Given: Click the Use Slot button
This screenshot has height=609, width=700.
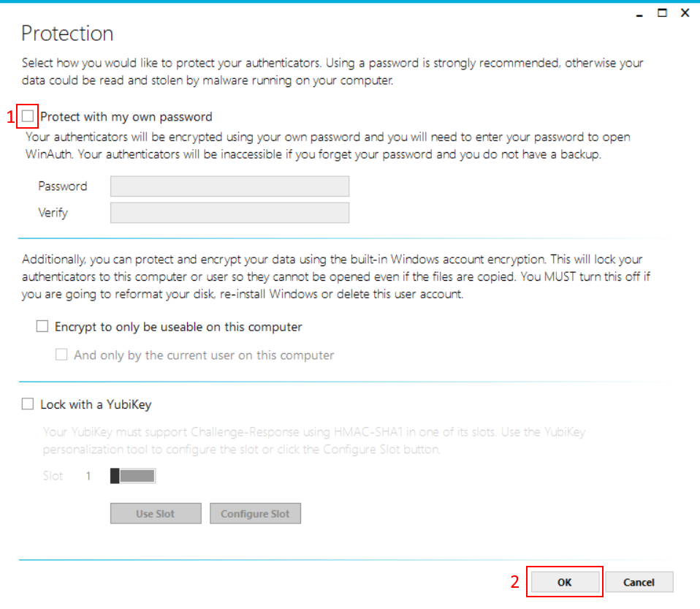Looking at the screenshot, I should [156, 513].
